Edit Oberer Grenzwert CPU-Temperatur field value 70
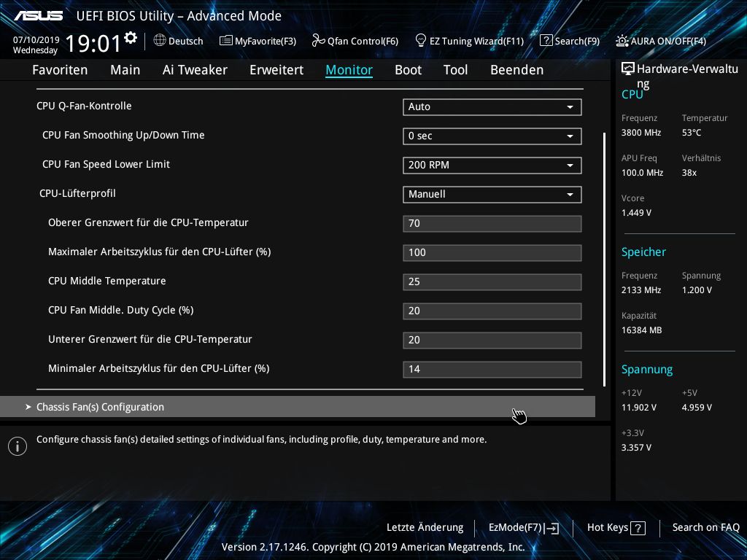Viewport: 747px width, 560px height. coord(492,223)
